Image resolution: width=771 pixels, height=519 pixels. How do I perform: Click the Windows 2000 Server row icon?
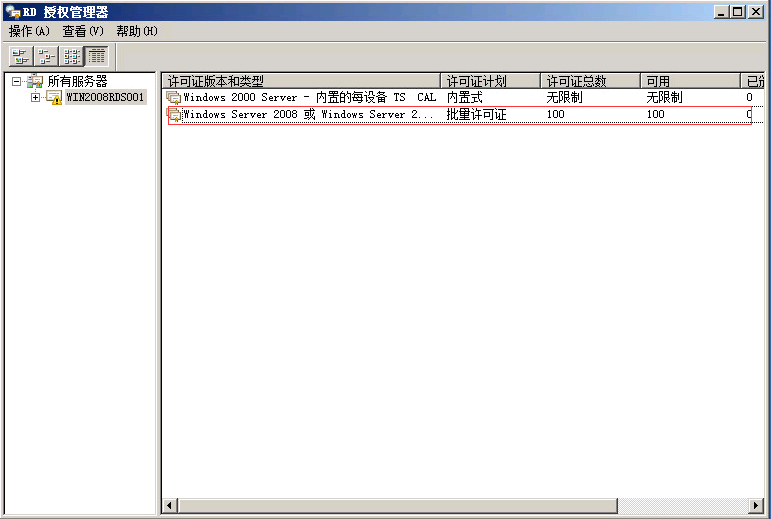point(174,98)
